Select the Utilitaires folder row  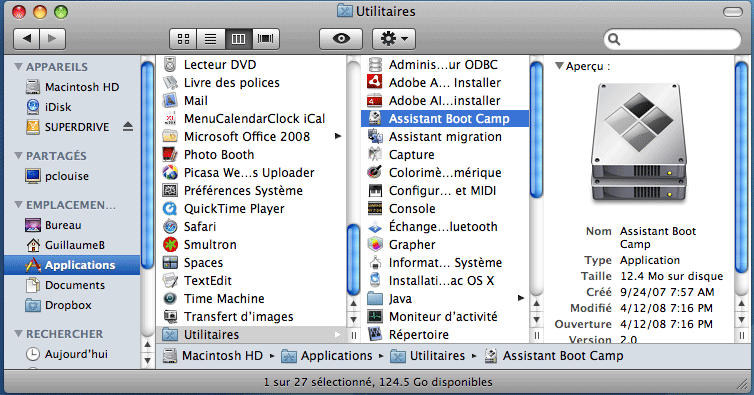(251, 334)
